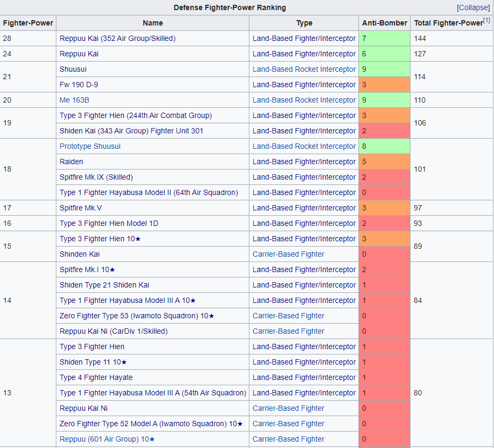Image resolution: width=494 pixels, height=448 pixels.
Task: Select the Fighter-Power value 24
Action: click(7, 54)
